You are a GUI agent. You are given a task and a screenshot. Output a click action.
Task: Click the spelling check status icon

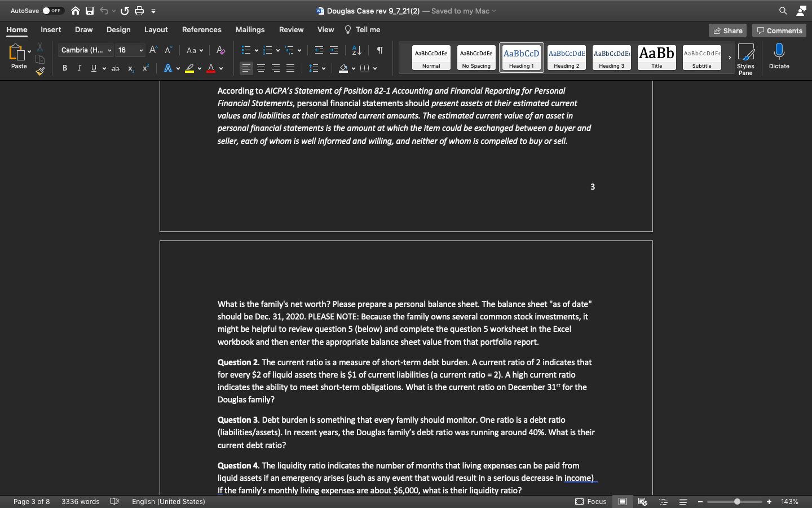click(115, 501)
